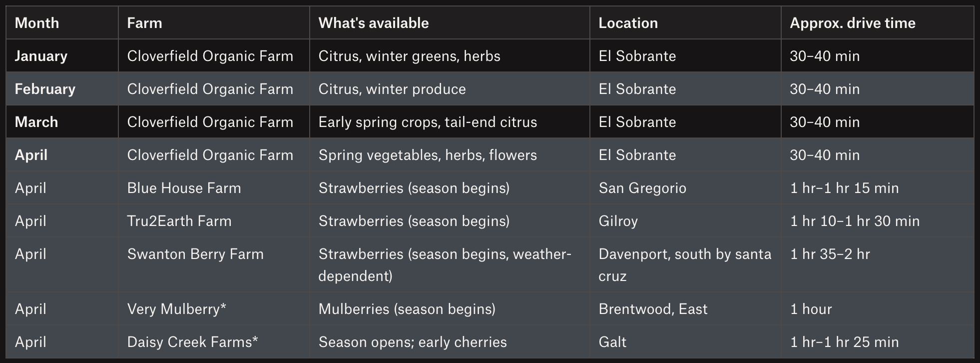The image size is (980, 363).
Task: Click Blue House Farm cell
Action: pyautogui.click(x=214, y=188)
